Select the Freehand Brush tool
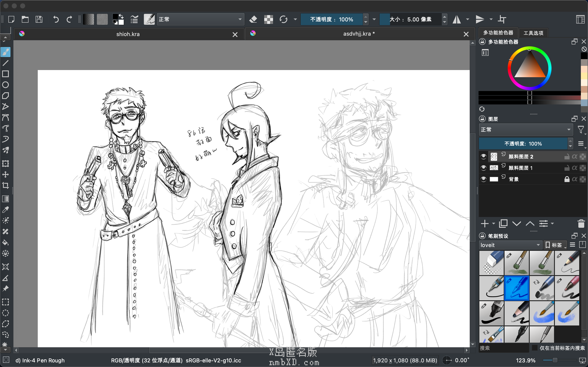Viewport: 588px width, 367px height. tap(5, 52)
